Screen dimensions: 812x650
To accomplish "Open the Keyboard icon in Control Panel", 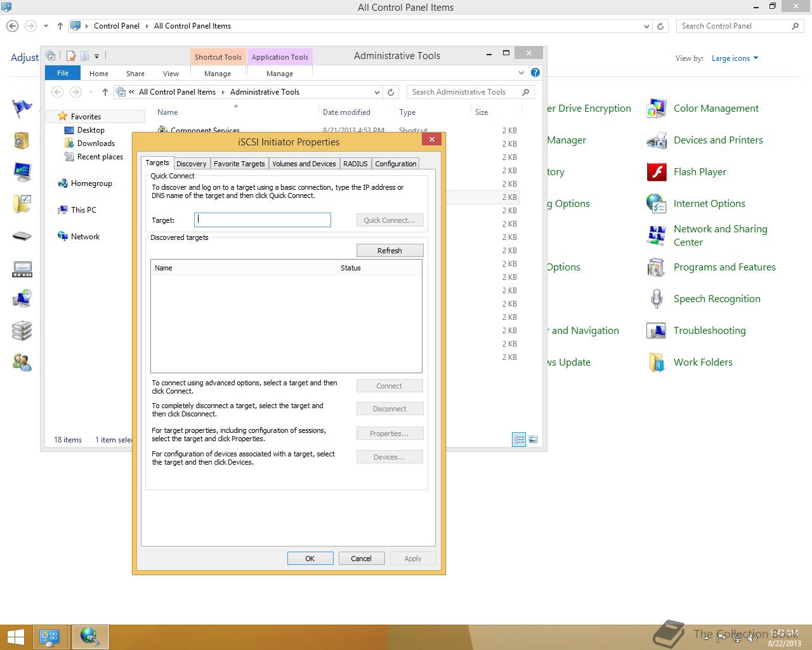I will click(x=22, y=236).
